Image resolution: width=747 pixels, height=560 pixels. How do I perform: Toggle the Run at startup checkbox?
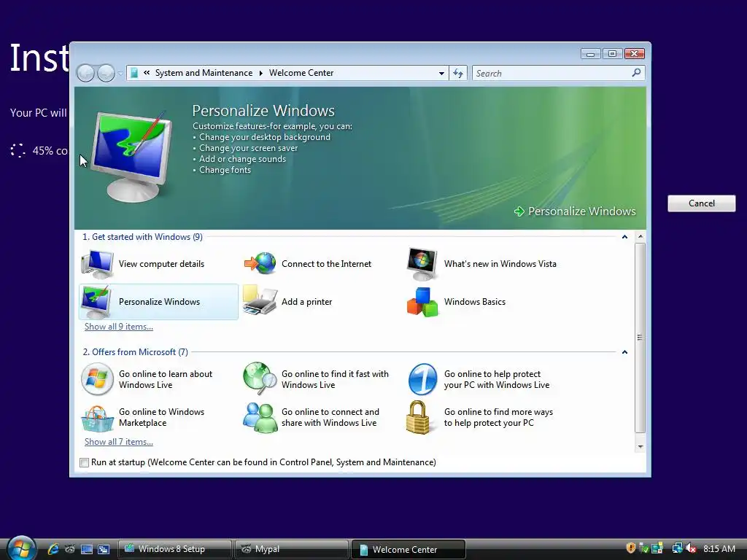[85, 462]
